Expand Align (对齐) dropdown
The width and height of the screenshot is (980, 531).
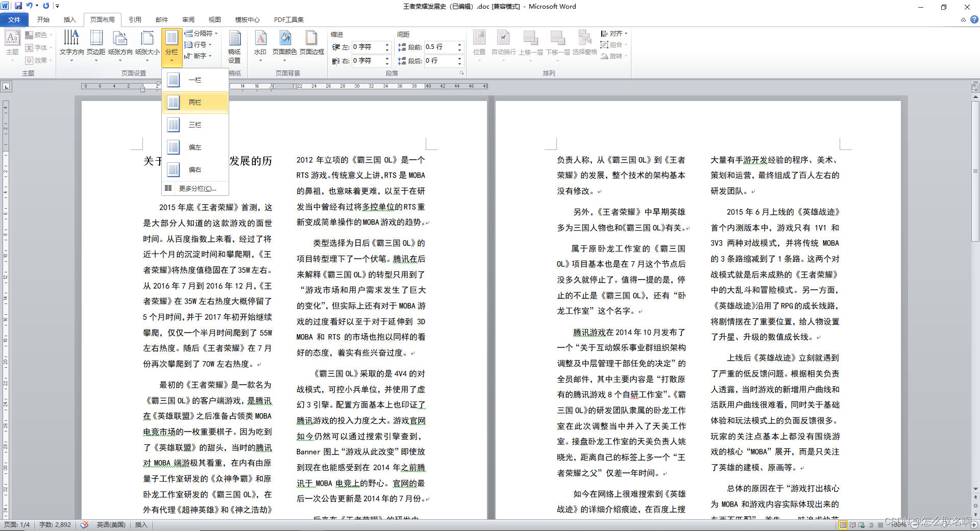(614, 33)
